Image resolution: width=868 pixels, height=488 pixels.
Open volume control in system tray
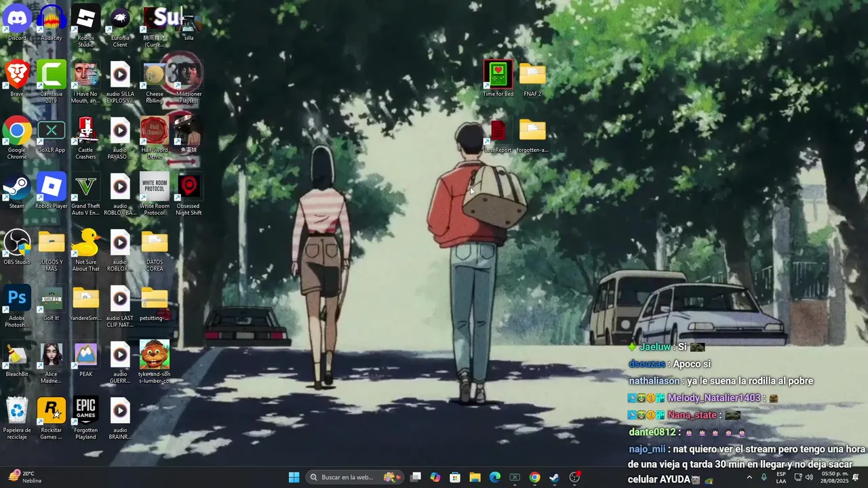point(809,477)
